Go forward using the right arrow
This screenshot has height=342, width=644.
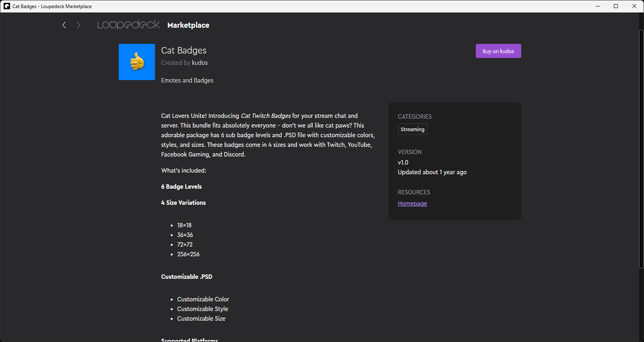pos(78,25)
